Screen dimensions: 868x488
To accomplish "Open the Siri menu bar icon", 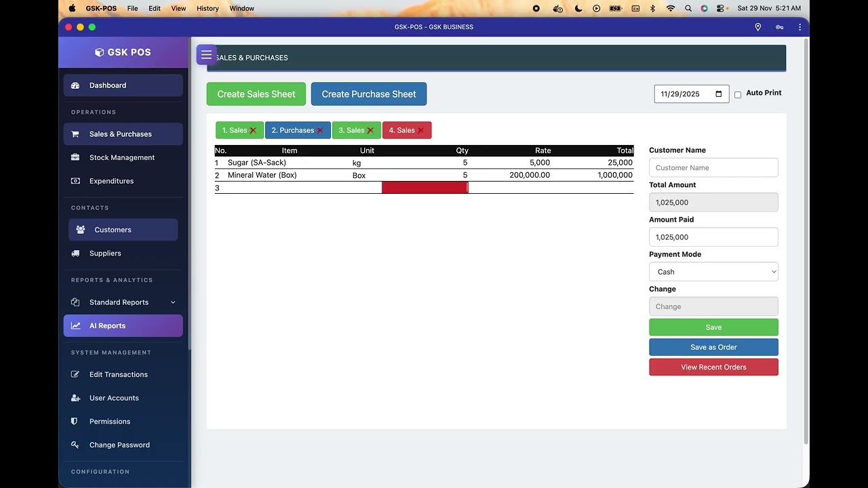I will point(705,8).
